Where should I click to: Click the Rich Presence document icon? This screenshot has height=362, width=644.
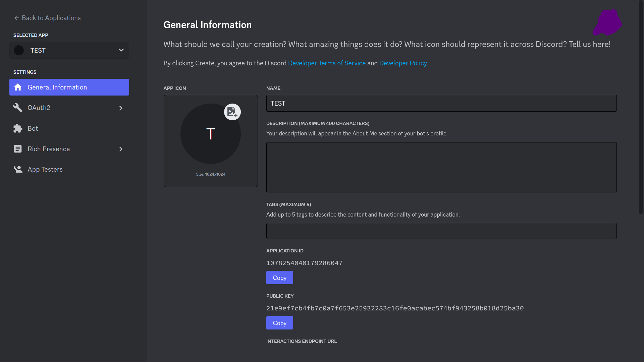click(x=18, y=149)
